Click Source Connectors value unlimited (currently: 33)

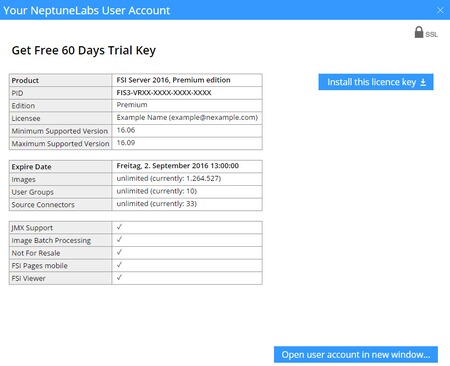157,204
